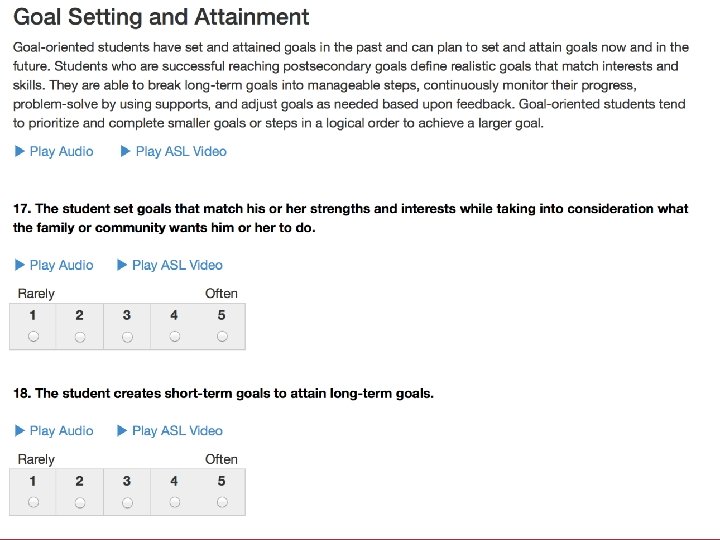Choose rating 3 for question 18
Viewport: 720px width, 540px height.
pos(127,503)
